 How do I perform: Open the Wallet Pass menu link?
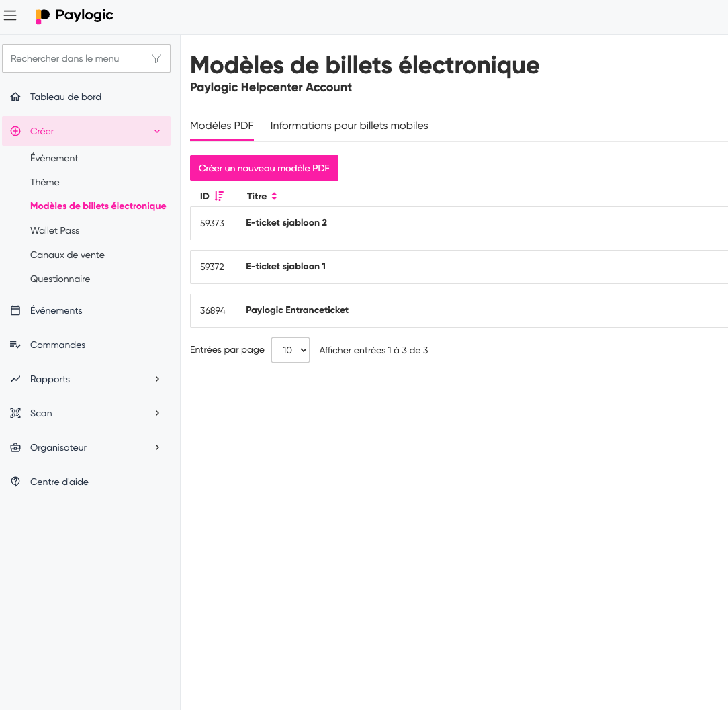pyautogui.click(x=54, y=230)
